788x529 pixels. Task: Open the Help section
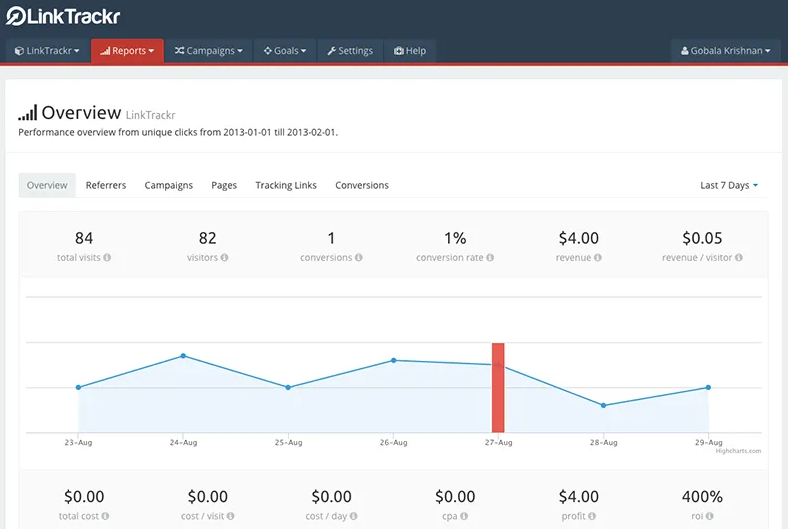[x=410, y=51]
